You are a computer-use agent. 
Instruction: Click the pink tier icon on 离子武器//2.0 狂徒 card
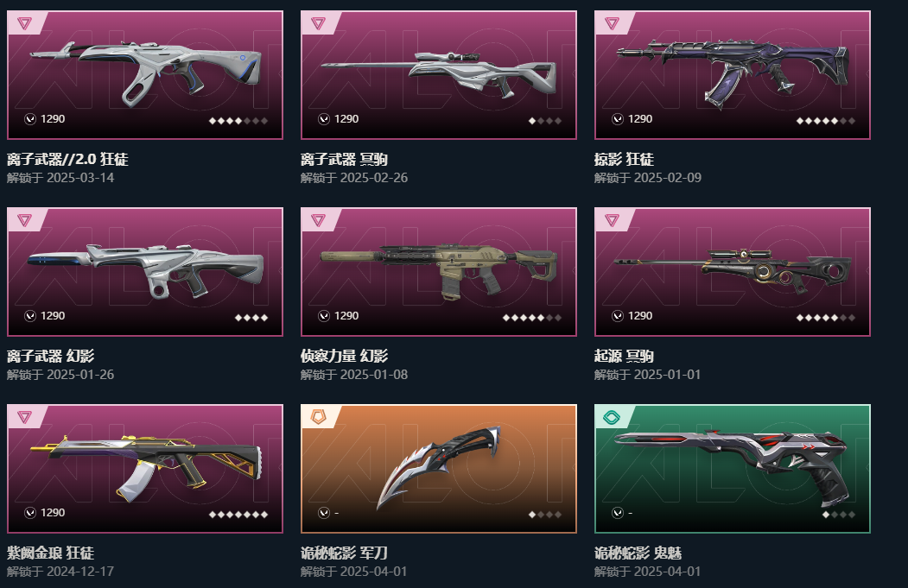click(x=24, y=23)
